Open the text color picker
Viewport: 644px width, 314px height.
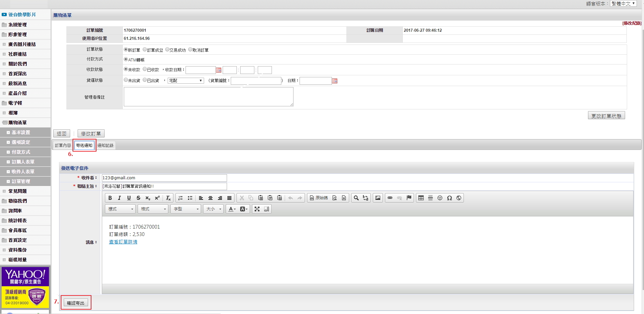pyautogui.click(x=232, y=209)
